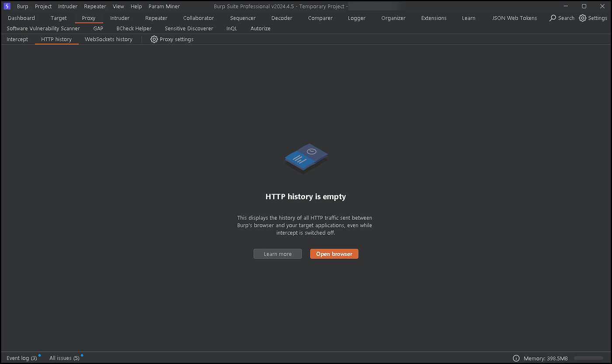612x364 pixels.
Task: Open the GAP extension tab
Action: (x=98, y=28)
